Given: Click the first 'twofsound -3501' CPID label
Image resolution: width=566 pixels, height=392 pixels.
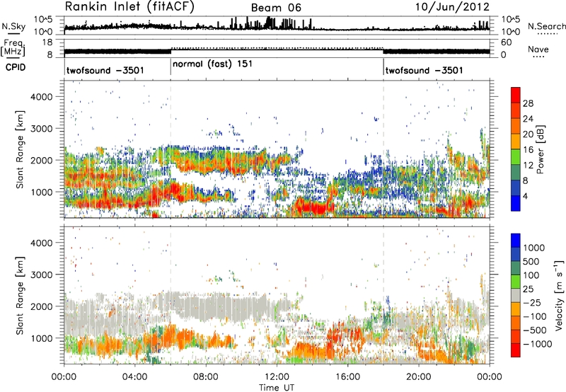Looking at the screenshot, I should (105, 70).
